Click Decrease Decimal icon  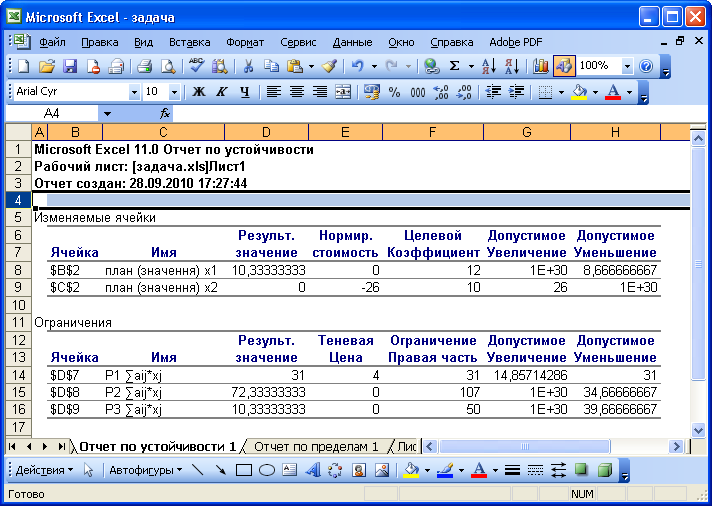(464, 92)
